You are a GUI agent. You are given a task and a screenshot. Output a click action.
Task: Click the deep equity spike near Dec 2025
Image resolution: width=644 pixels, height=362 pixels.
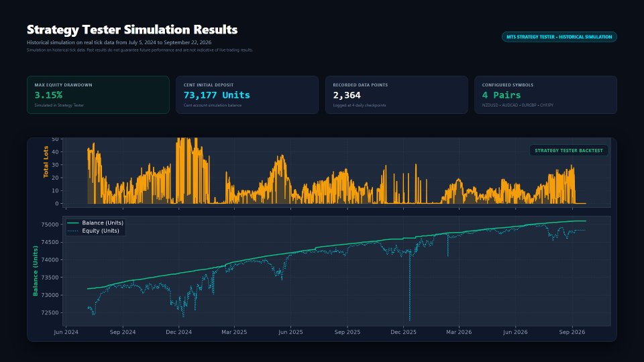click(x=410, y=288)
